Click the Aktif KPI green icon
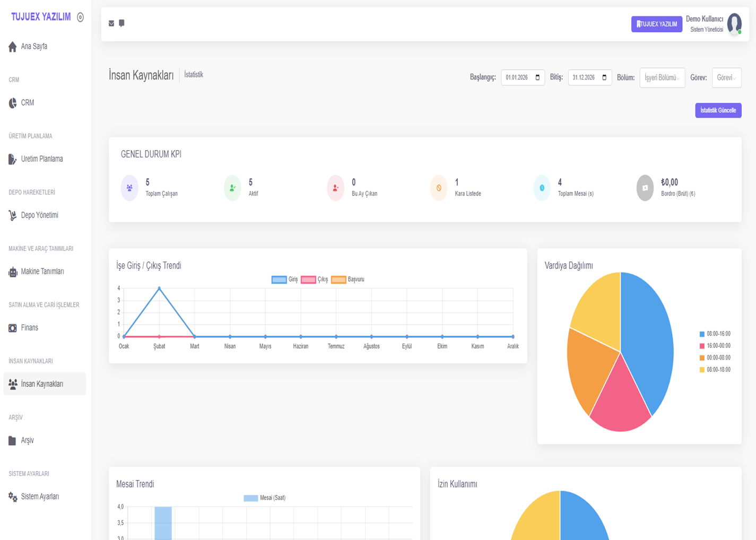756x540 pixels. pos(232,188)
